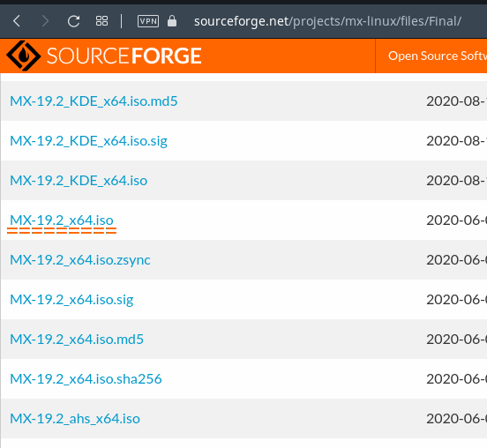
Task: Open MX-19.2_x64.iso.sig link
Action: (71, 300)
